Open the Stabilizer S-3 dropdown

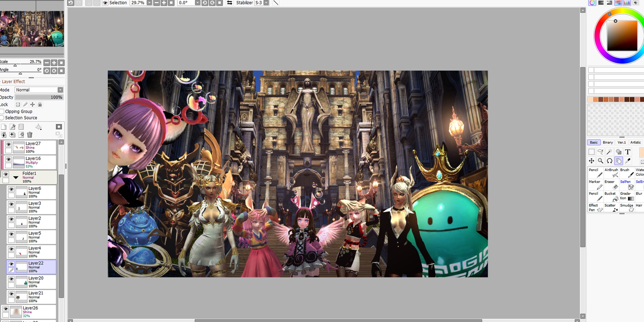click(266, 3)
